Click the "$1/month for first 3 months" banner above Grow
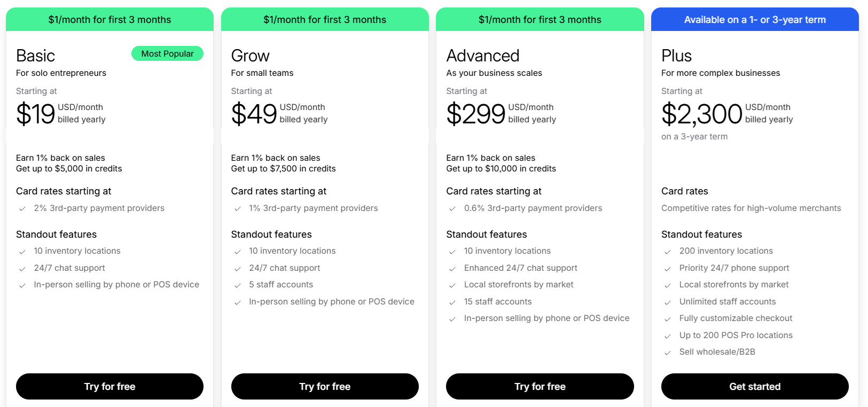Viewport: 868px width, 407px height. point(325,19)
